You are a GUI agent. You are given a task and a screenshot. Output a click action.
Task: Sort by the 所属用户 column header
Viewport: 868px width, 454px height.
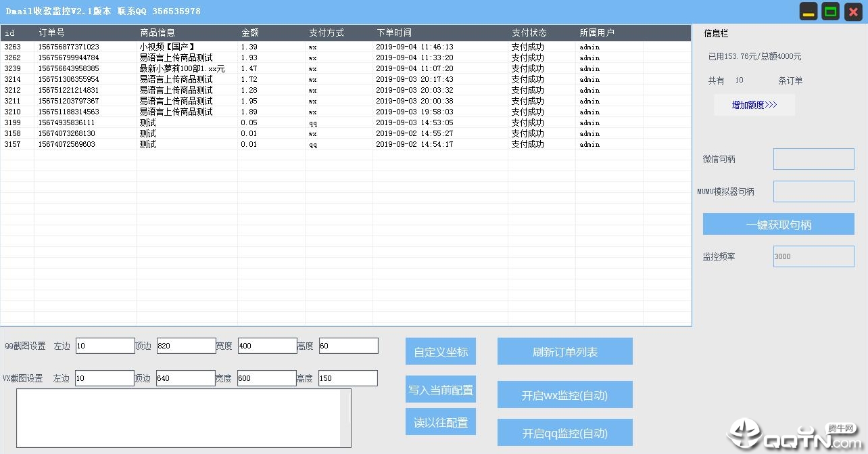tap(610, 32)
